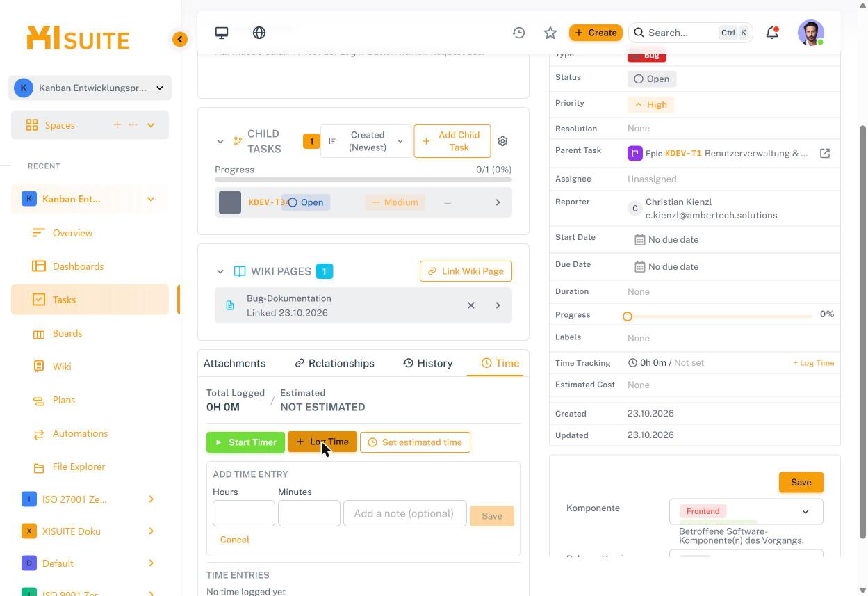Viewport: 868px width, 596px height.
Task: Cancel the add time entry form
Action: click(234, 540)
